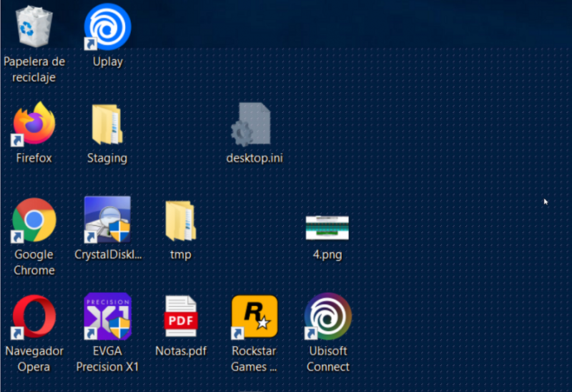Select the EVGA Precision X1 icon

tap(107, 316)
